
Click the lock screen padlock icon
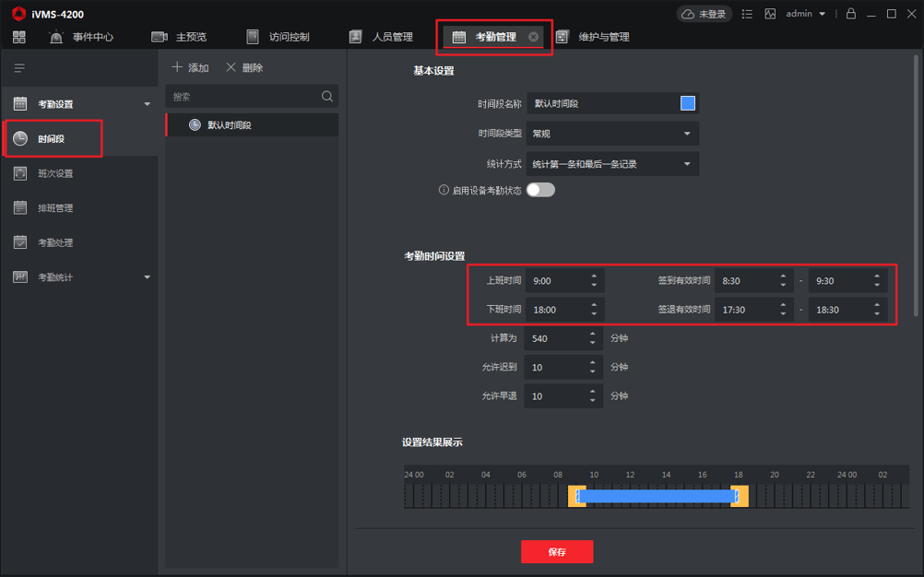click(x=850, y=14)
